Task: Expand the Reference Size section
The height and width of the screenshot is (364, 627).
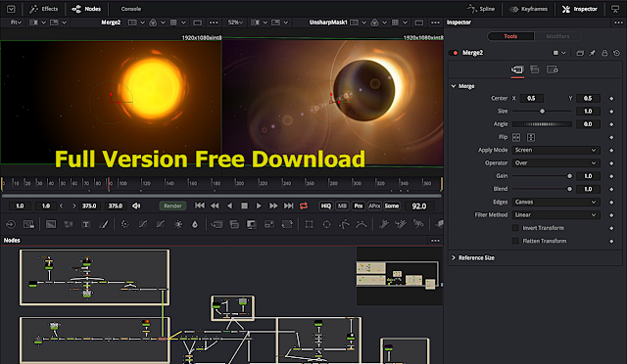Action: (454, 257)
